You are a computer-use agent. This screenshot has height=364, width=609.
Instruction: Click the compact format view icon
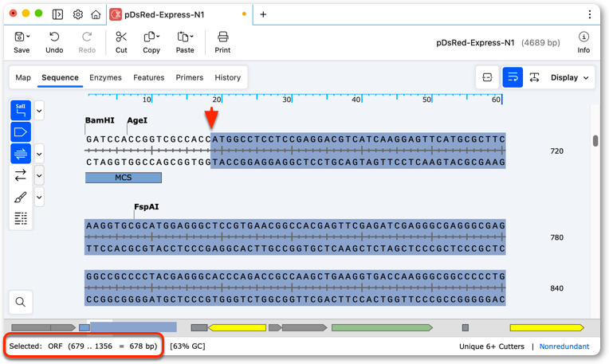click(487, 77)
